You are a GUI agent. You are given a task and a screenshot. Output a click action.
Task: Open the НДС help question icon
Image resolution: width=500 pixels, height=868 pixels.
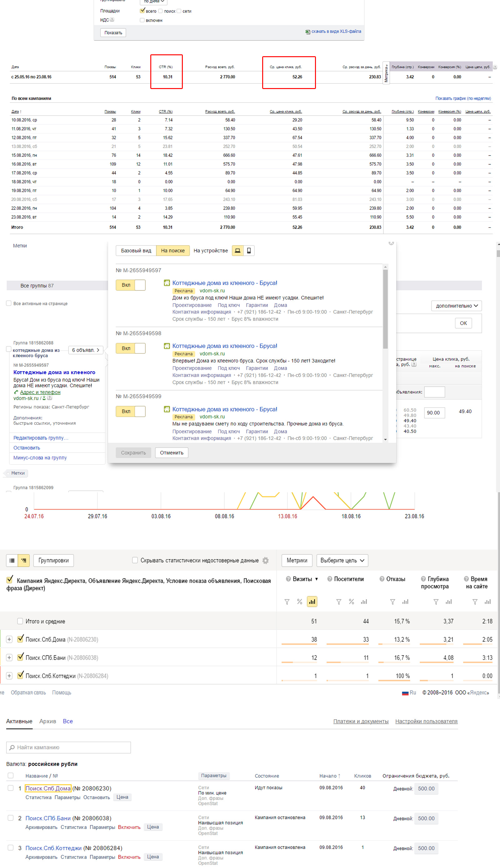pyautogui.click(x=112, y=20)
